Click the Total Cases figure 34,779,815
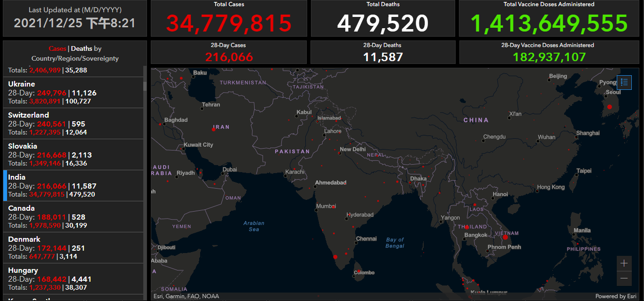644x301 pixels. tap(229, 23)
